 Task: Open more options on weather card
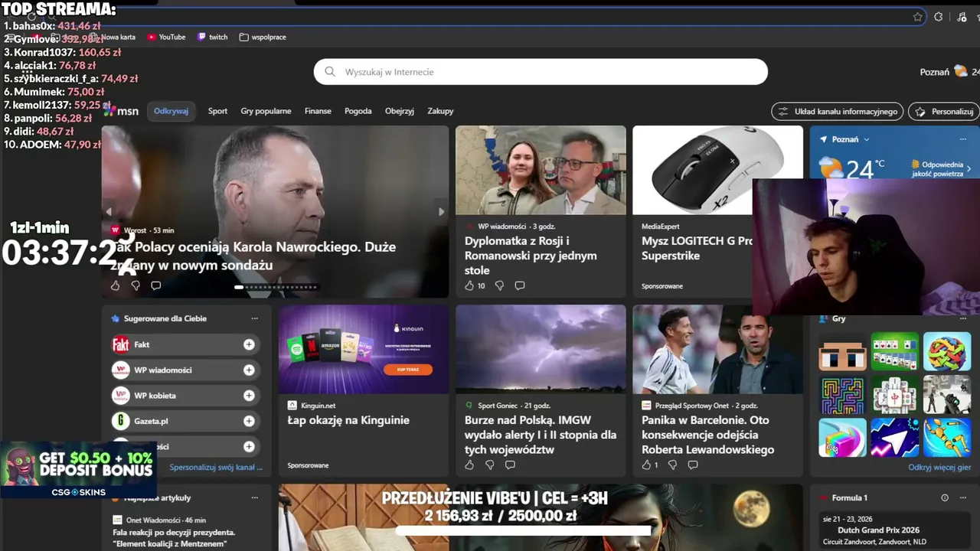[963, 139]
